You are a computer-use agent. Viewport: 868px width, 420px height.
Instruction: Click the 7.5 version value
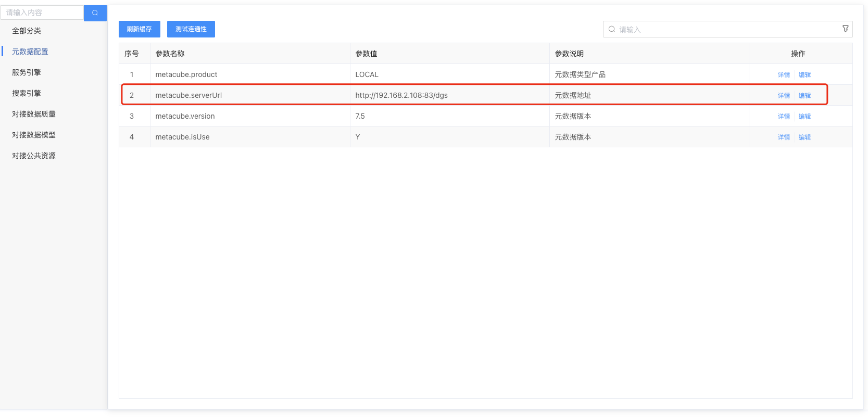click(360, 116)
